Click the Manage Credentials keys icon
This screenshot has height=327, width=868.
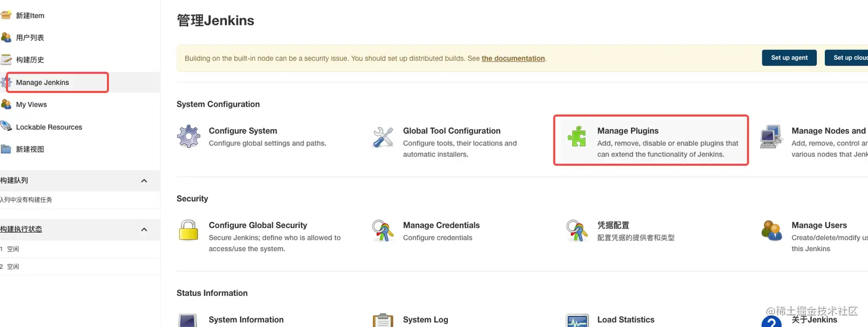tap(383, 230)
